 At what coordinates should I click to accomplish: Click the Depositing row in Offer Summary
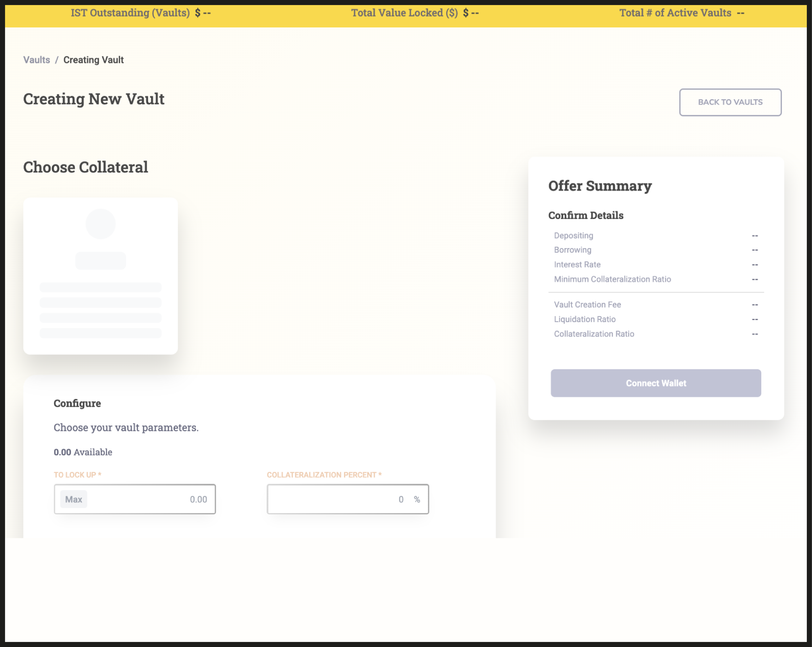pyautogui.click(x=574, y=236)
